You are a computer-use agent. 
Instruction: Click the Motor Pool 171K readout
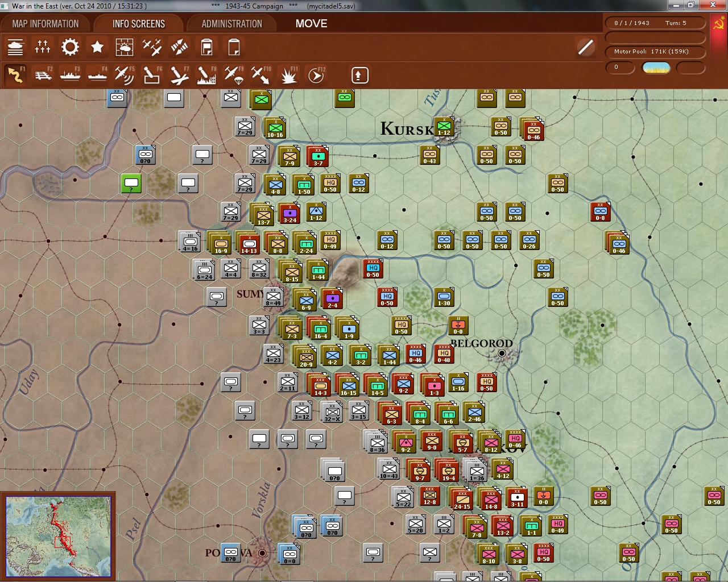point(655,52)
